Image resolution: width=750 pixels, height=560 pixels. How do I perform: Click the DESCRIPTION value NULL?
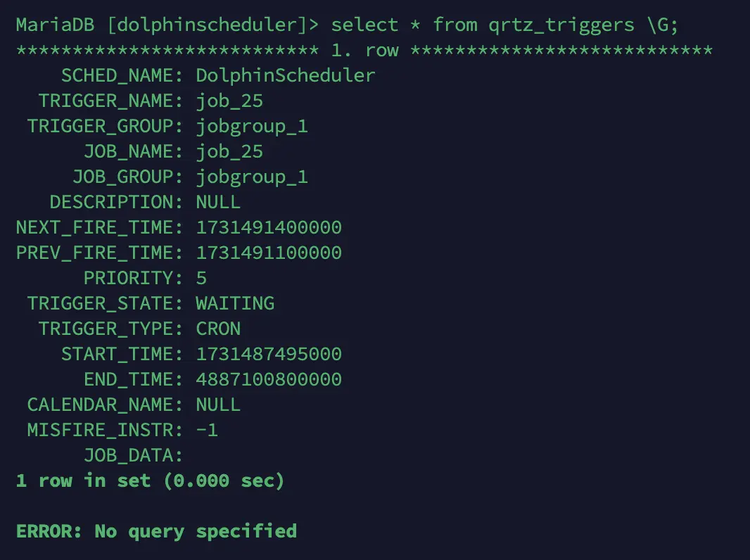tap(218, 202)
